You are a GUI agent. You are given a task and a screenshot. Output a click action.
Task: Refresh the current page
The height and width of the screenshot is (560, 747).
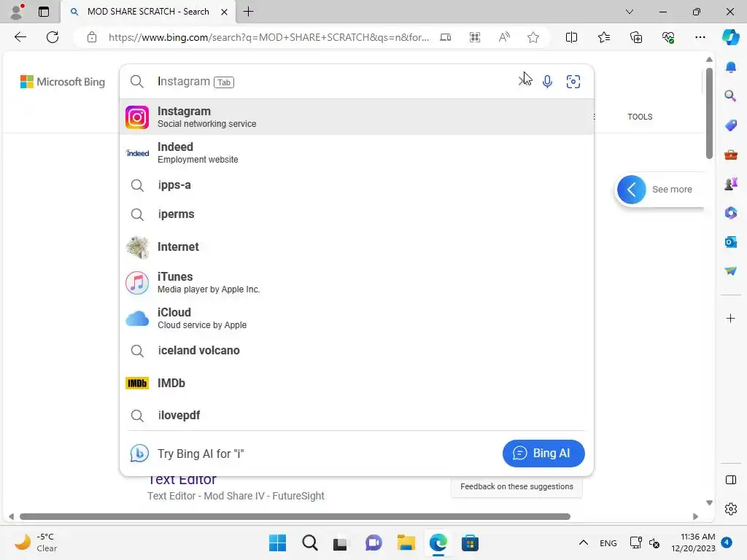[x=53, y=37]
